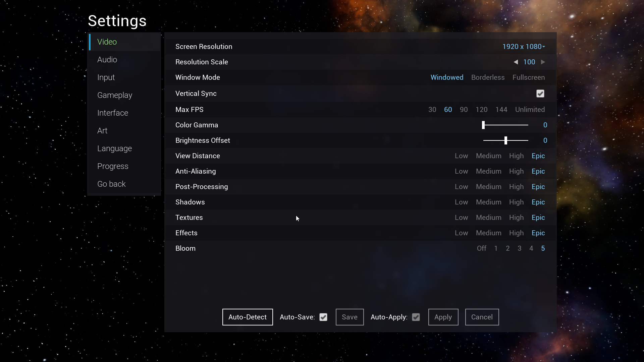Click the Color Gamma slider handle
Screen dimensions: 644x362
coord(483,125)
